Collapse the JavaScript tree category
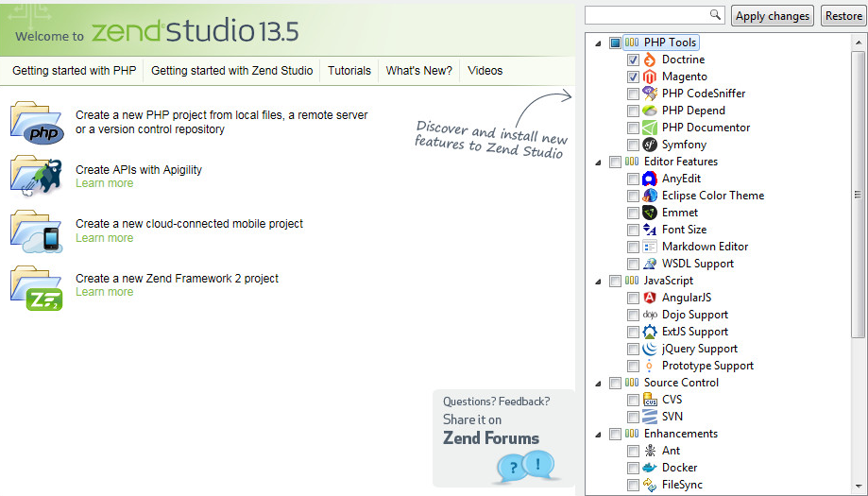 tap(598, 282)
